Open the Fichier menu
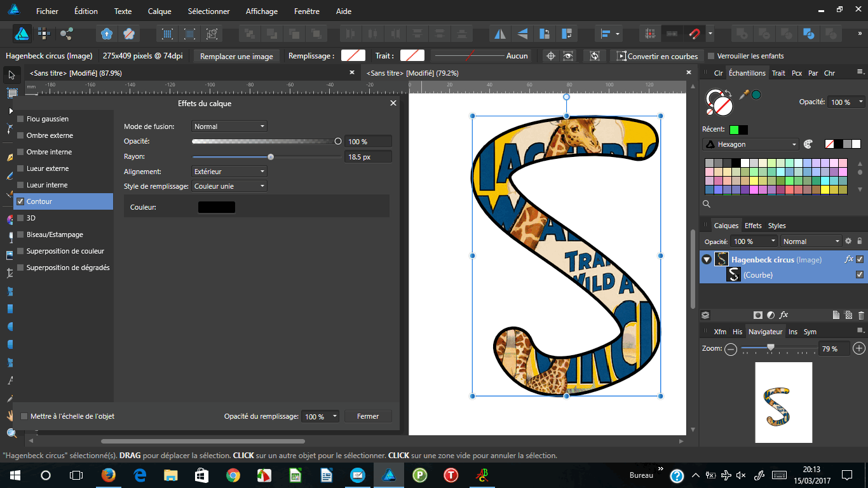868x488 pixels. coord(47,11)
